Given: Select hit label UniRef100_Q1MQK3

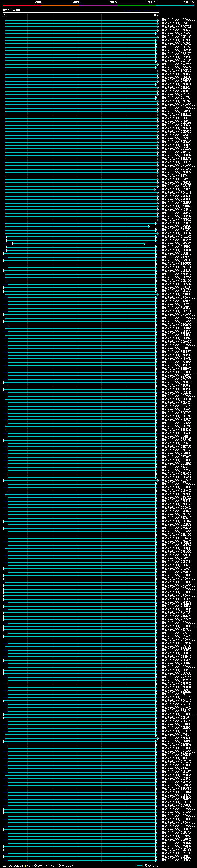Looking at the screenshot, I should pyautogui.click(x=176, y=491).
